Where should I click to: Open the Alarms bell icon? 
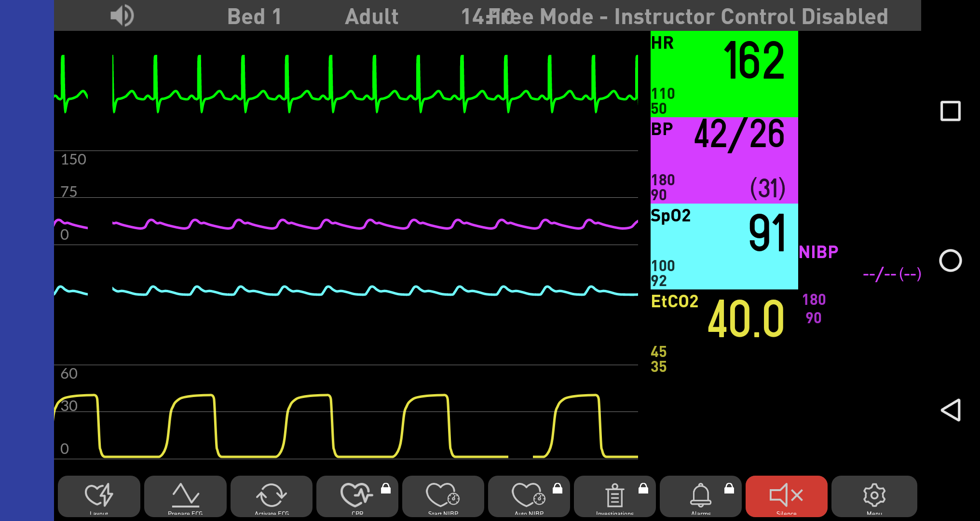point(701,496)
